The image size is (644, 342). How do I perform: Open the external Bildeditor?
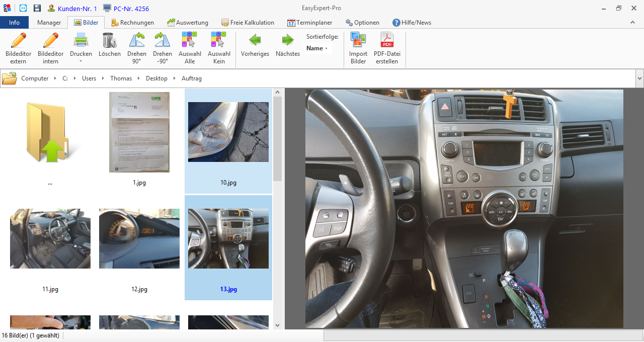coord(18,48)
